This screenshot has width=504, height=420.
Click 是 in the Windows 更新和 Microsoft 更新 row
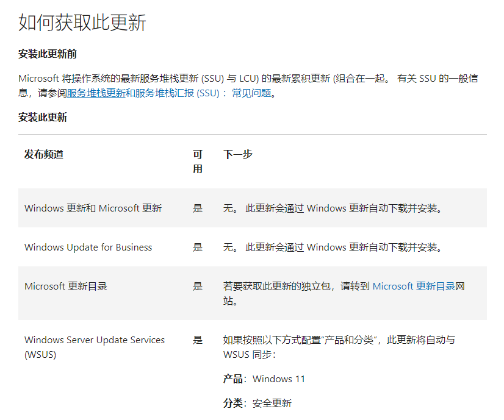(x=198, y=208)
